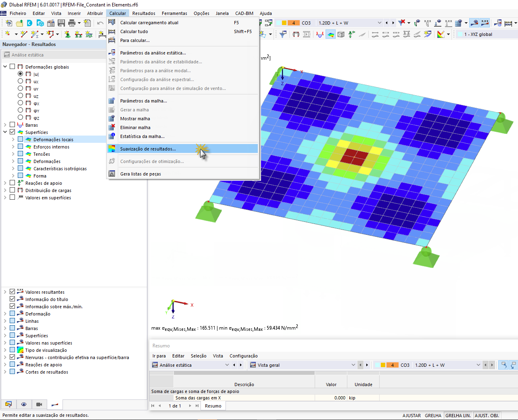518x420 pixels.
Task: Open the Vista geral dropdown in Resumo panel
Action: (354, 365)
